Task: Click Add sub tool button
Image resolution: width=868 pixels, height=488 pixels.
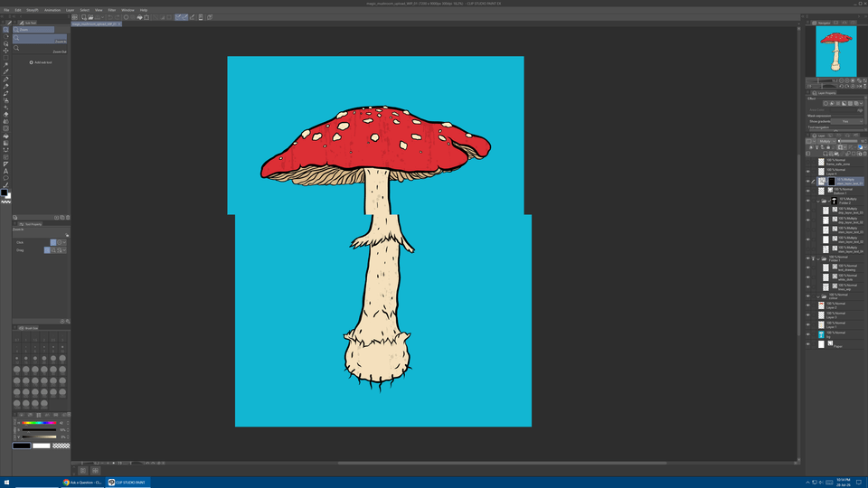Action: [x=41, y=62]
